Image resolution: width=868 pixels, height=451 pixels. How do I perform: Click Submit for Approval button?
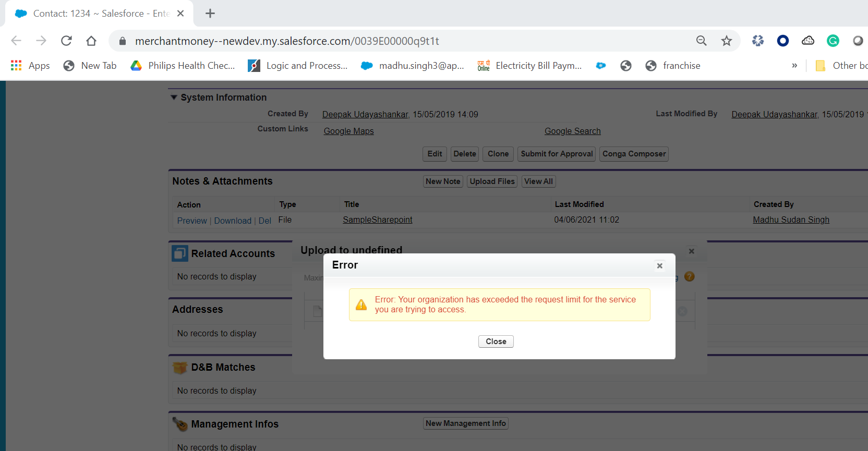557,154
